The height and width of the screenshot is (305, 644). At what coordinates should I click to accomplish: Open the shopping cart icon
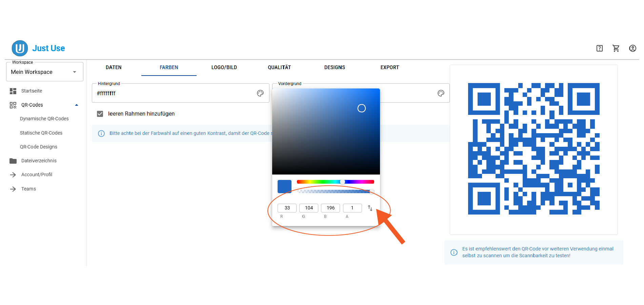point(616,48)
